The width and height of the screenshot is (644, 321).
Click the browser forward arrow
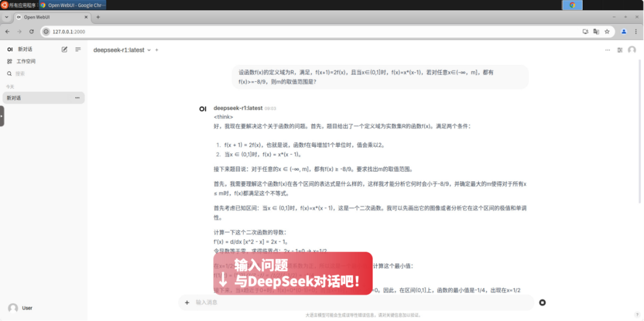point(19,31)
